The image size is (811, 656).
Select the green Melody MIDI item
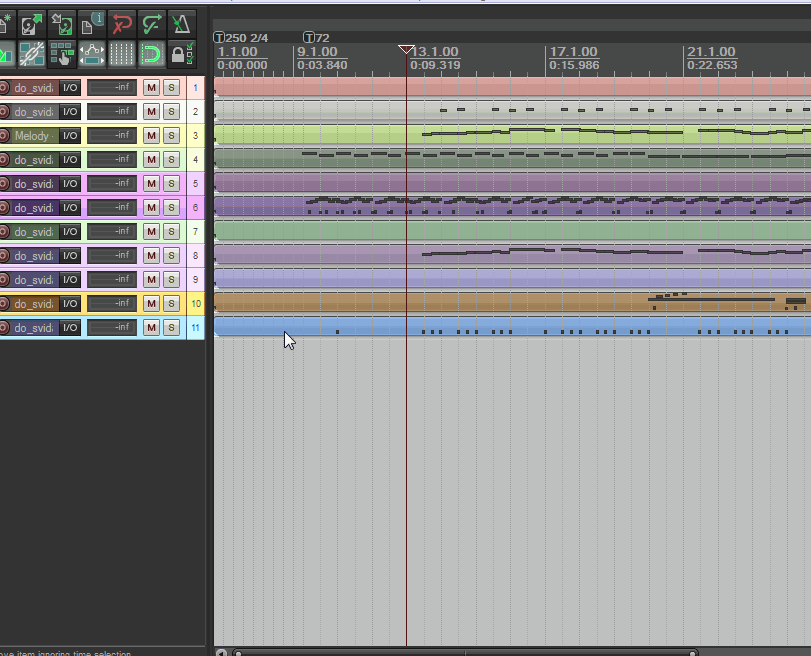512,135
